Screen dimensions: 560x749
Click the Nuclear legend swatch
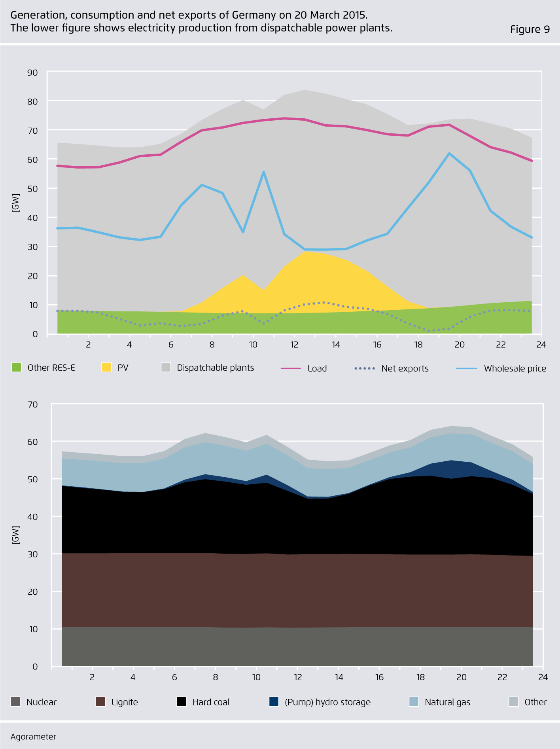pos(16,702)
